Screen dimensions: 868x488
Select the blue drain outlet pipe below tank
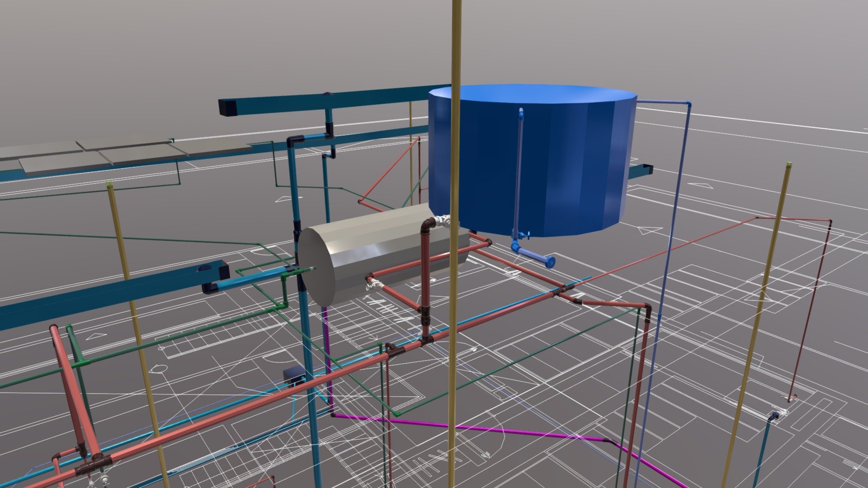[x=533, y=255]
